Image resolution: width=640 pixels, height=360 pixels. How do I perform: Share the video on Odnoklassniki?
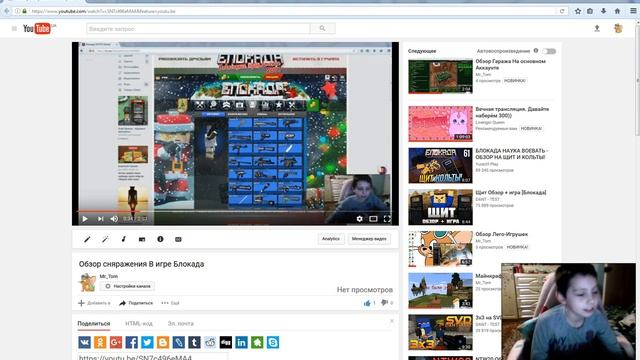(100, 342)
